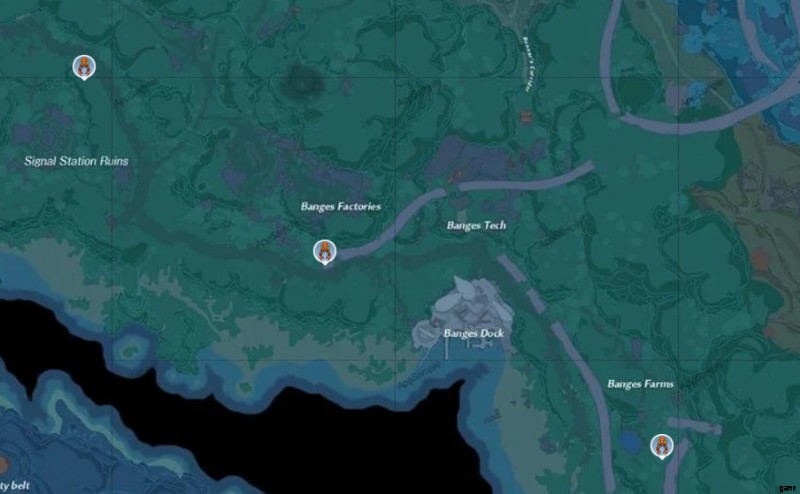Select the small round islet off western coast
The height and width of the screenshot is (494, 800).
pos(133,350)
